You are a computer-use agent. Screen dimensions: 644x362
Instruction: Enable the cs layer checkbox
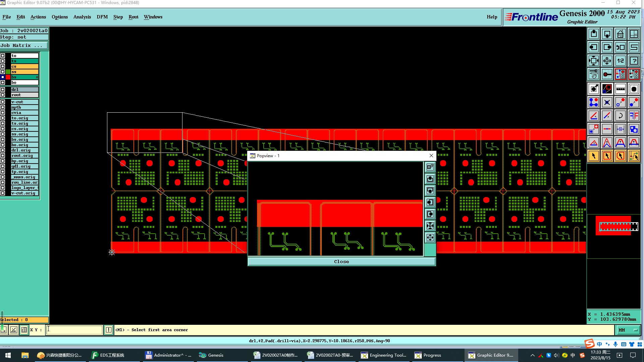point(3,66)
